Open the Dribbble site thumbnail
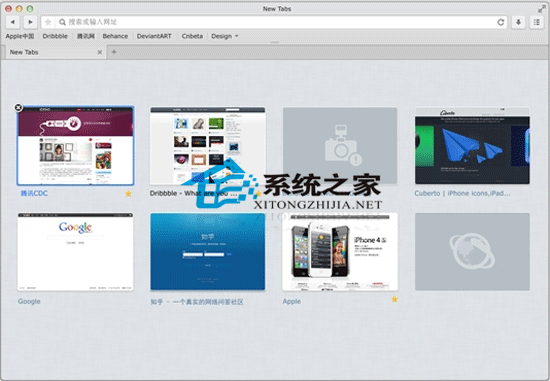Screen dimensions: 550x381 coord(208,146)
